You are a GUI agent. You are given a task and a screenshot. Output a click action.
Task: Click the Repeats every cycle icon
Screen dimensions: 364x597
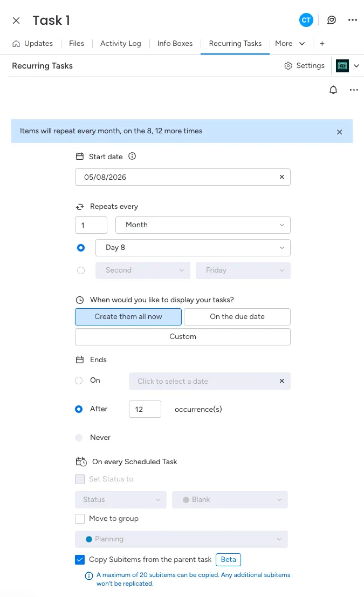79,207
